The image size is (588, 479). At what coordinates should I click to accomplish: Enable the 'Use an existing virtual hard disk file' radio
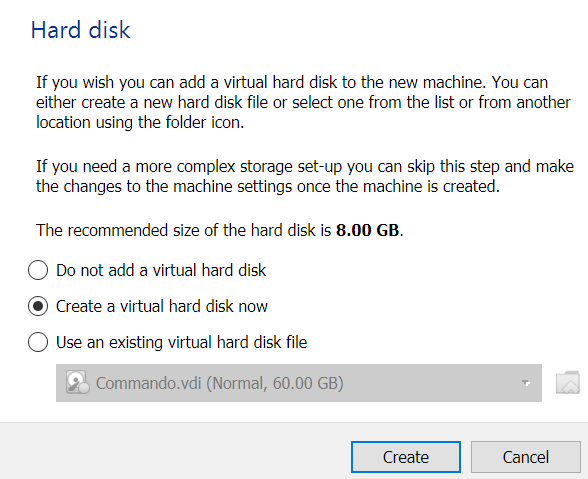[x=38, y=342]
